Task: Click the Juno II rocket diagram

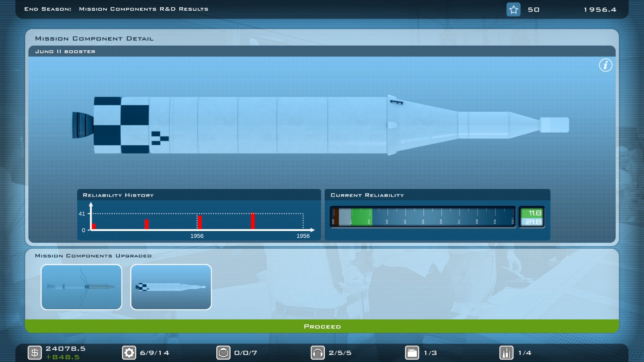Action: click(x=302, y=126)
